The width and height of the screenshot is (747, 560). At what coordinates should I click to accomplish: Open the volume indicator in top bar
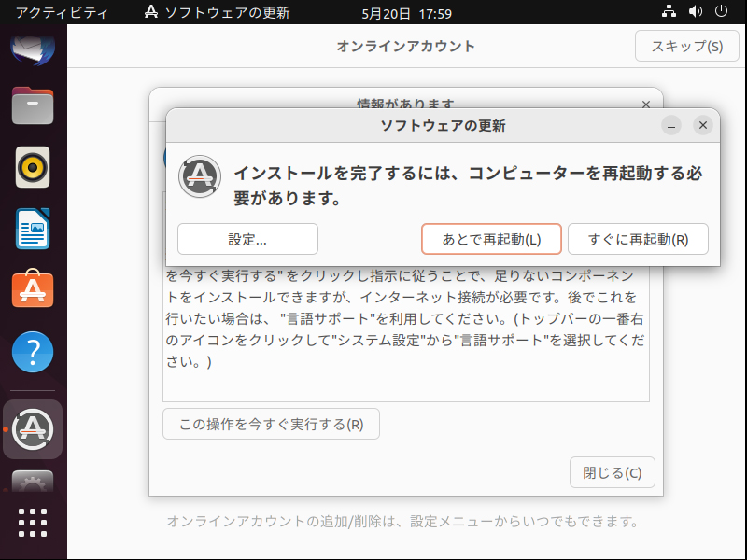click(695, 11)
